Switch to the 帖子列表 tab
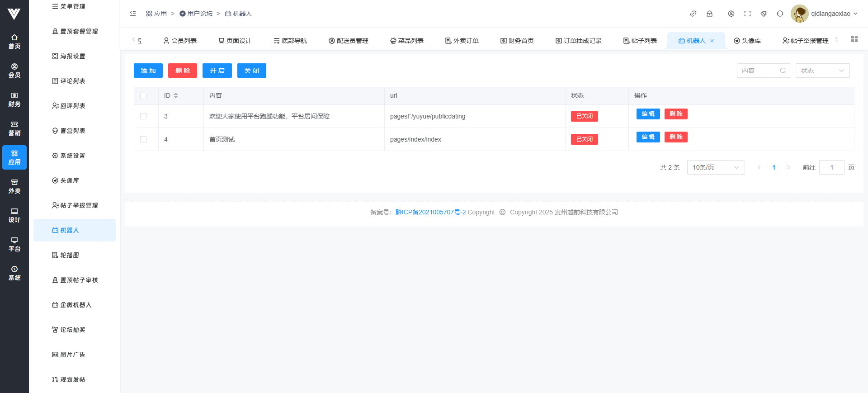 [640, 41]
